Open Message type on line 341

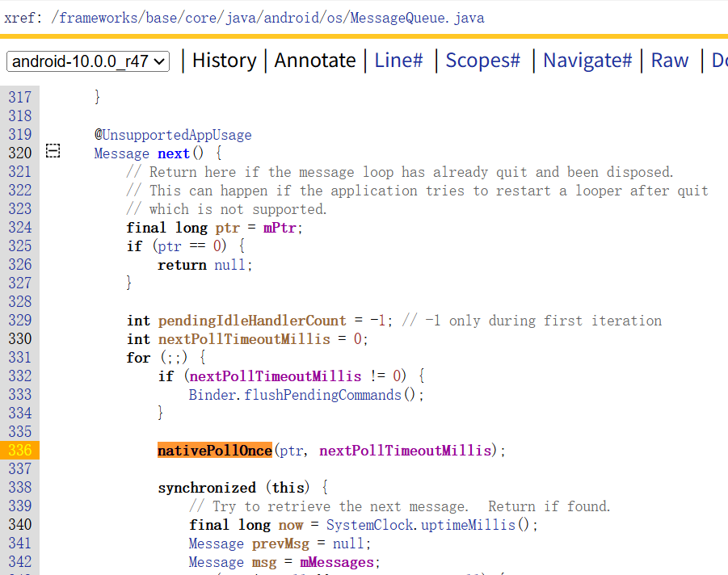click(x=216, y=544)
